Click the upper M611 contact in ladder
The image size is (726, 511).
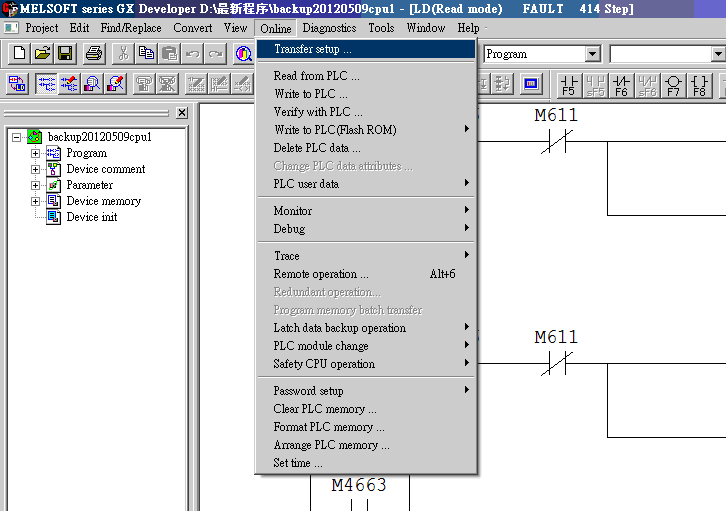click(556, 142)
